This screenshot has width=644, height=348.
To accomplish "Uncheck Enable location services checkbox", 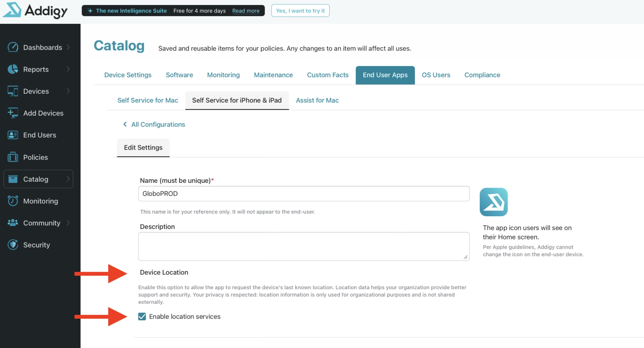I will 142,317.
